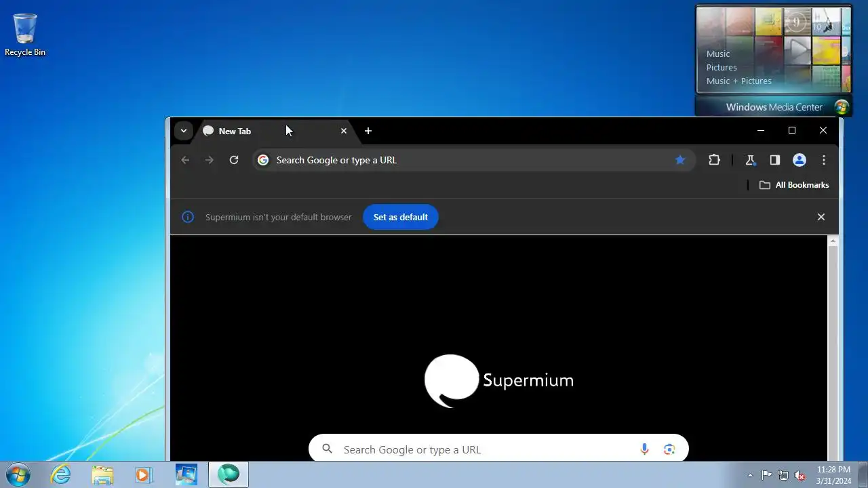Open the profile avatar menu
The width and height of the screenshot is (868, 488).
point(800,160)
